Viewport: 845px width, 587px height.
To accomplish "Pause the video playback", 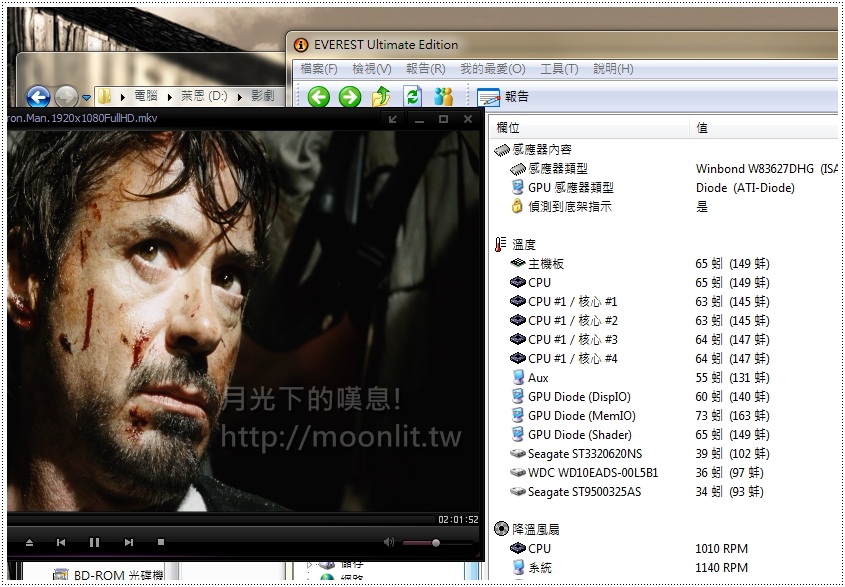I will [94, 542].
